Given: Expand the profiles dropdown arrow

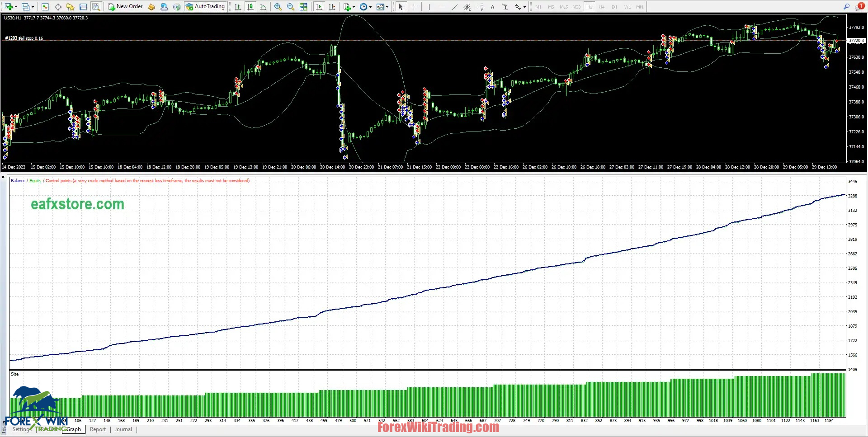Looking at the screenshot, I should (33, 7).
